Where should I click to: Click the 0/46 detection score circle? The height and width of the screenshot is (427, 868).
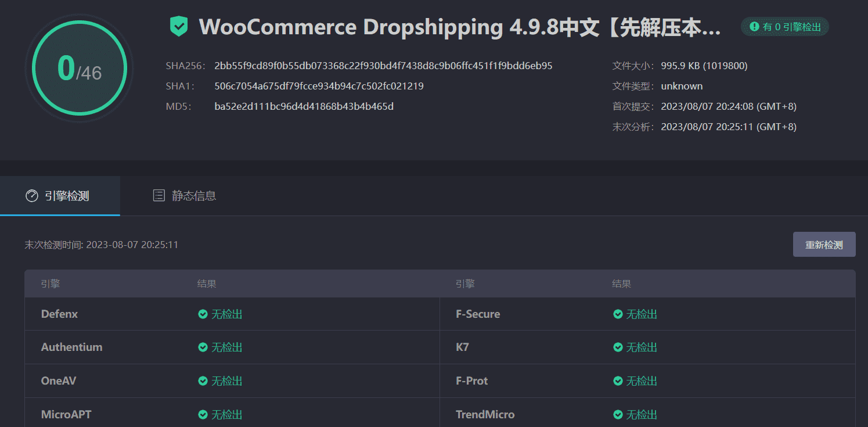point(80,69)
